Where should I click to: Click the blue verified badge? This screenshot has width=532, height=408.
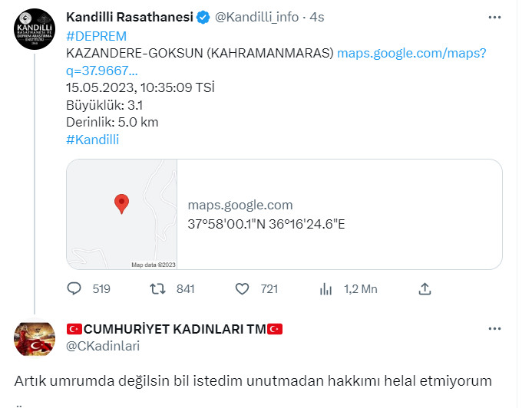point(203,17)
